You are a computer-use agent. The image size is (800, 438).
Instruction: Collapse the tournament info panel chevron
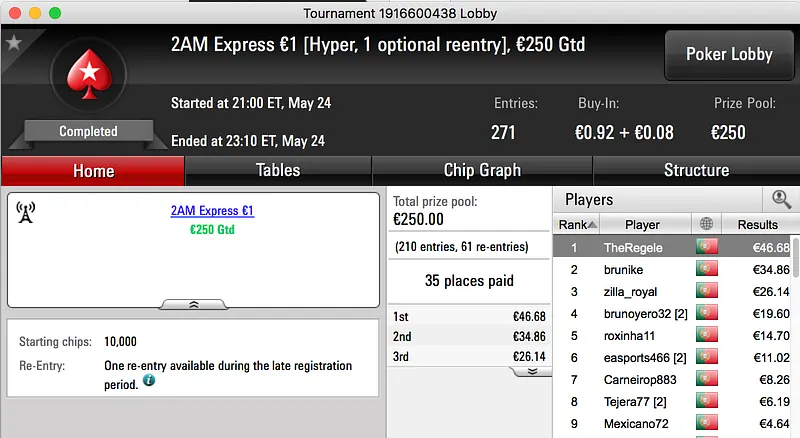point(194,304)
